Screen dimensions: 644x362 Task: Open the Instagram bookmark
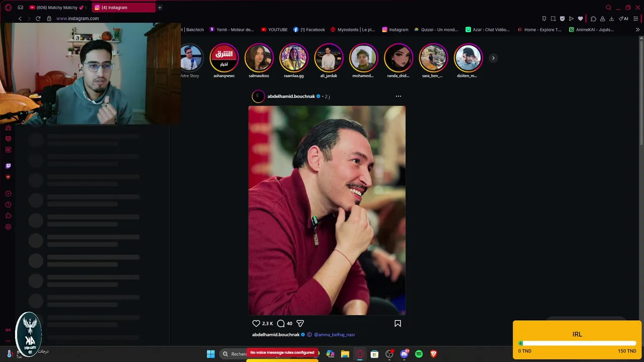[x=395, y=30]
